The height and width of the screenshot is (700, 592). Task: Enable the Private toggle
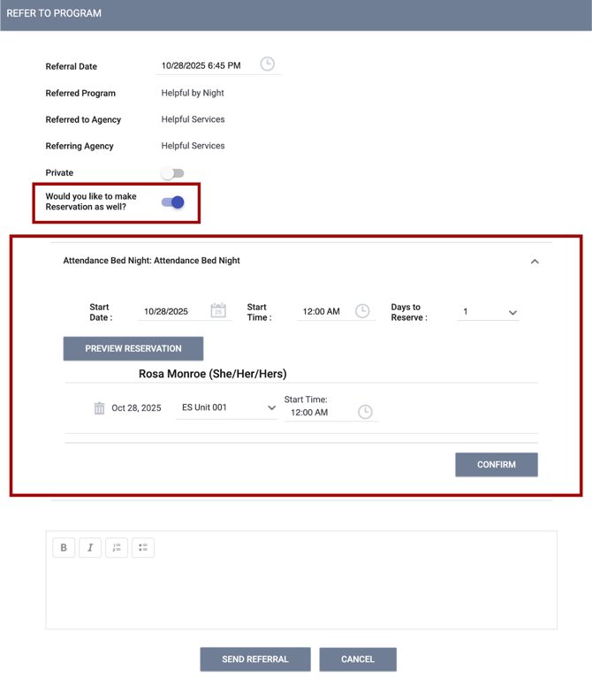tap(172, 173)
